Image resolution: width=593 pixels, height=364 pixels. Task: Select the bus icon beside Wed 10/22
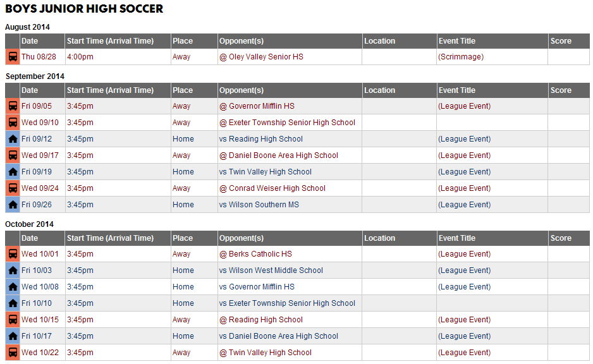click(x=13, y=353)
